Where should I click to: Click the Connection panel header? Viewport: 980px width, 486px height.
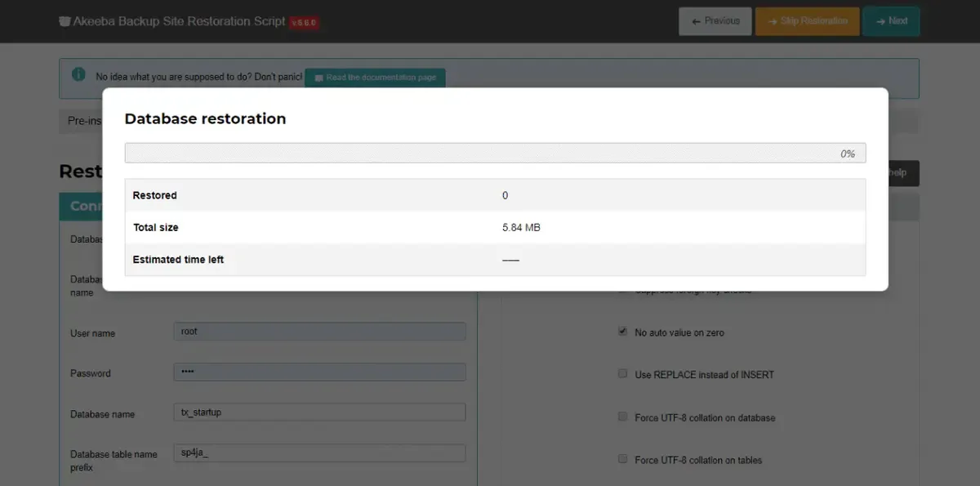[82, 206]
